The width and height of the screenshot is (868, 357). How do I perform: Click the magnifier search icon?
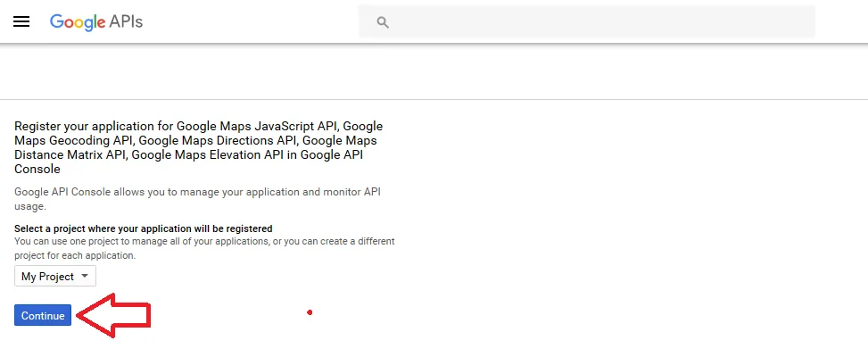383,22
